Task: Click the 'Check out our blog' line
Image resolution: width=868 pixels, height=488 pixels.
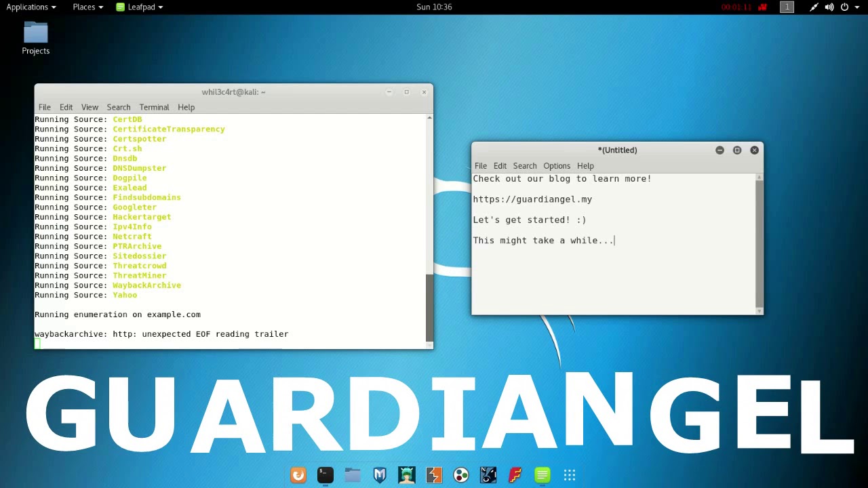Action: tap(562, 179)
